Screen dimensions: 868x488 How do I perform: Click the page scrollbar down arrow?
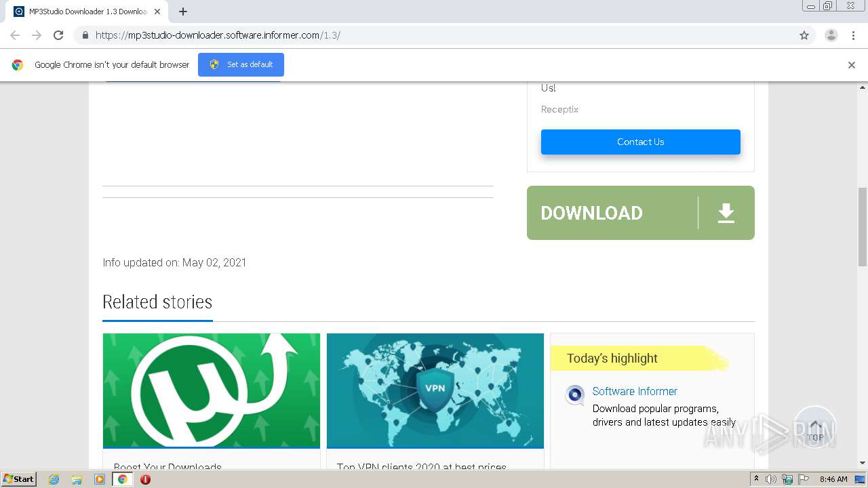pos(863,464)
